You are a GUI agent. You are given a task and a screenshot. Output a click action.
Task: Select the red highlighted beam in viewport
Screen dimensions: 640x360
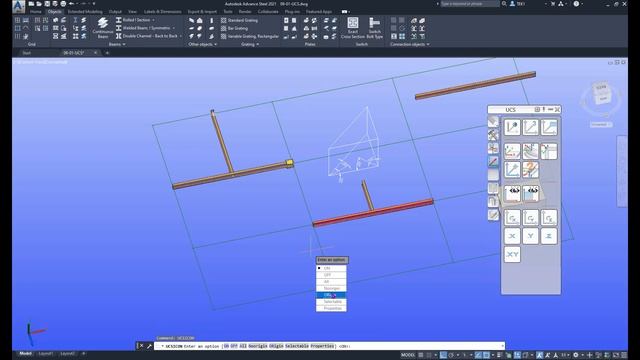(373, 212)
